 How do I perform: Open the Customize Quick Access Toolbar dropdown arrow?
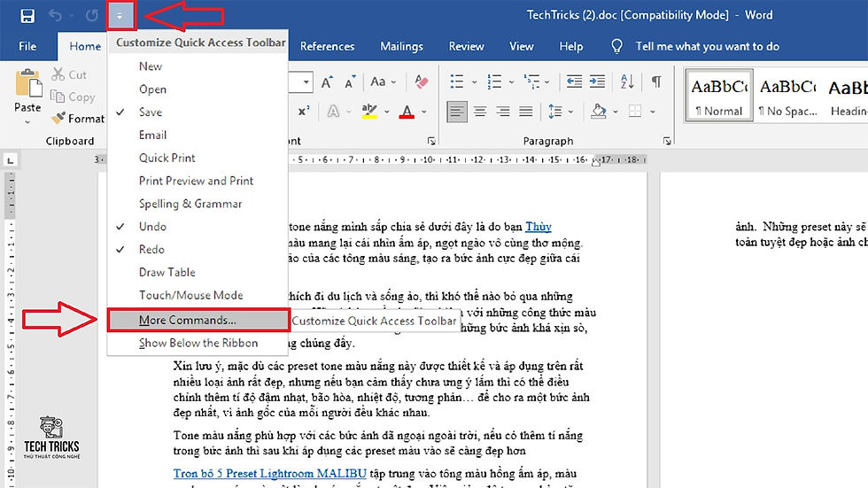point(120,15)
